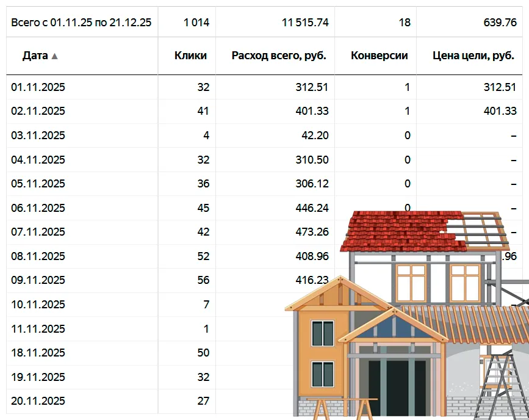
Task: Click the Цена цели, руб. header
Action: tap(474, 56)
